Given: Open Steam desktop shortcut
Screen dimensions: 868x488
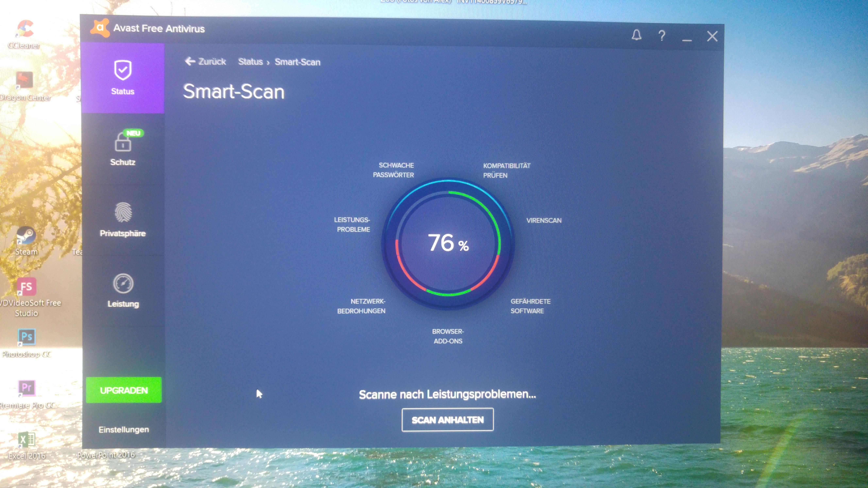Looking at the screenshot, I should pos(26,236).
